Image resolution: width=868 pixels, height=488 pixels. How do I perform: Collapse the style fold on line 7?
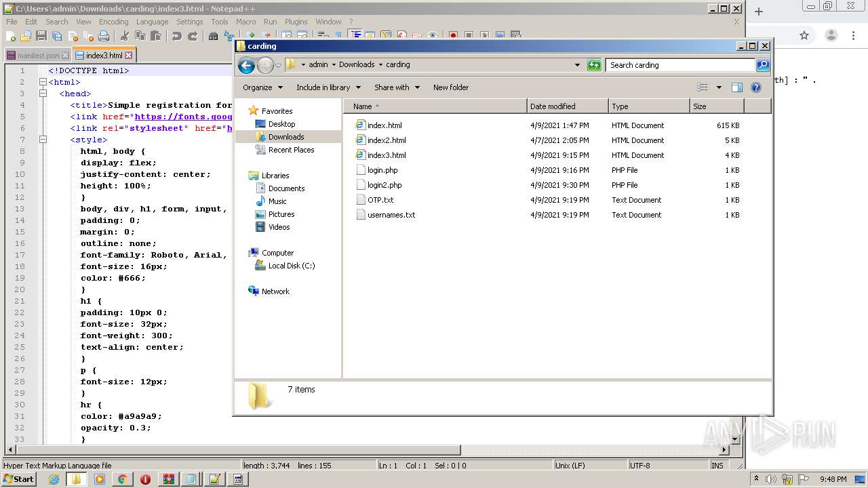click(x=43, y=140)
